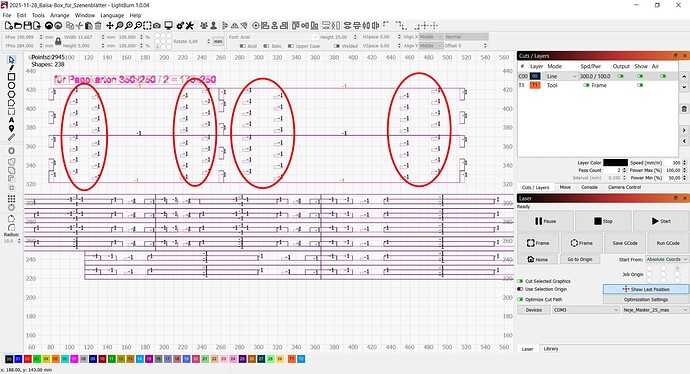This screenshot has width=690, height=374.
Task: Select the Ellipse tool in left toolbar
Action: tap(11, 85)
